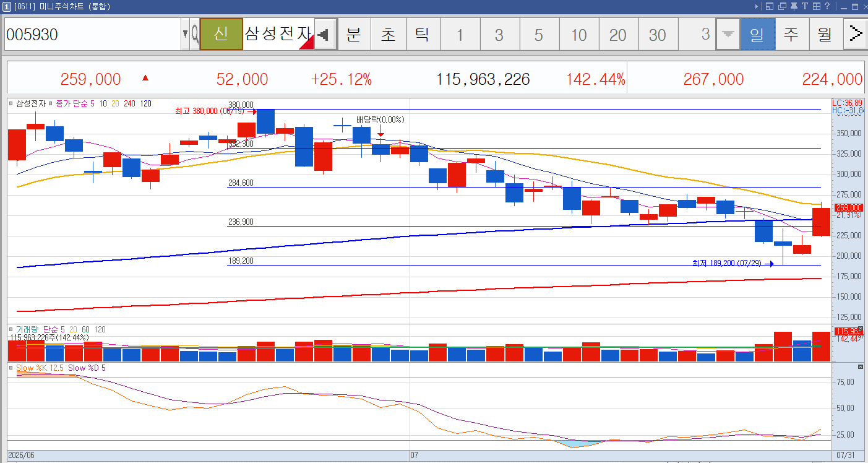The width and height of the screenshot is (868, 463).
Task: Open the interval dropdown arrow beside 일
Action: click(x=728, y=35)
